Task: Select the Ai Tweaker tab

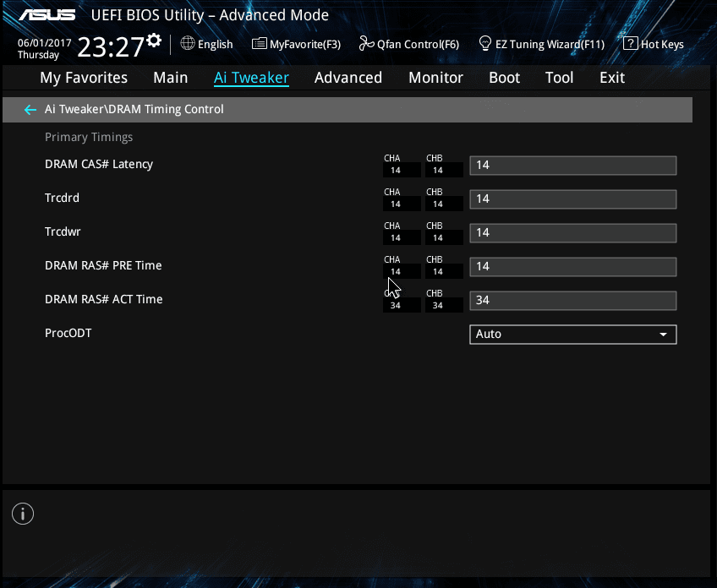Action: (251, 78)
